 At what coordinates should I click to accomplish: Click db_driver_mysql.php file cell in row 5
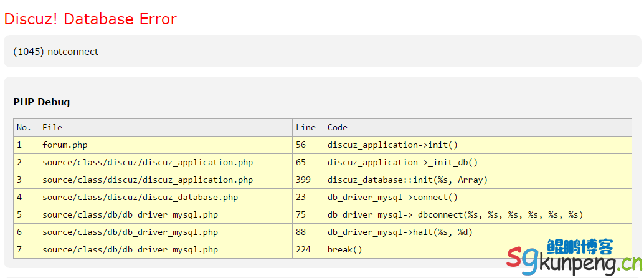pos(166,214)
